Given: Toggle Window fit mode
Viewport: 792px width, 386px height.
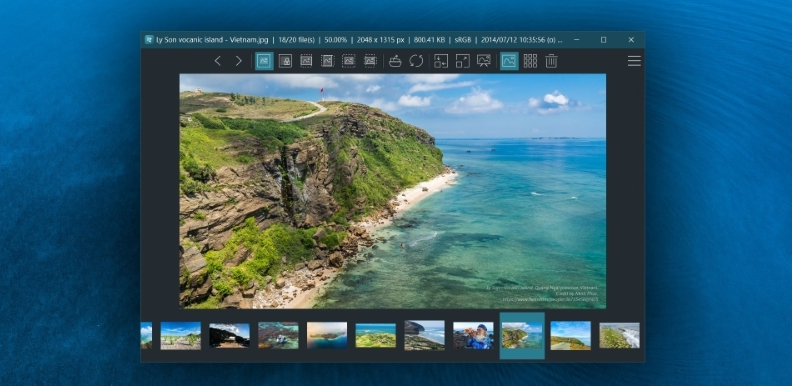Looking at the screenshot, I should [441, 61].
